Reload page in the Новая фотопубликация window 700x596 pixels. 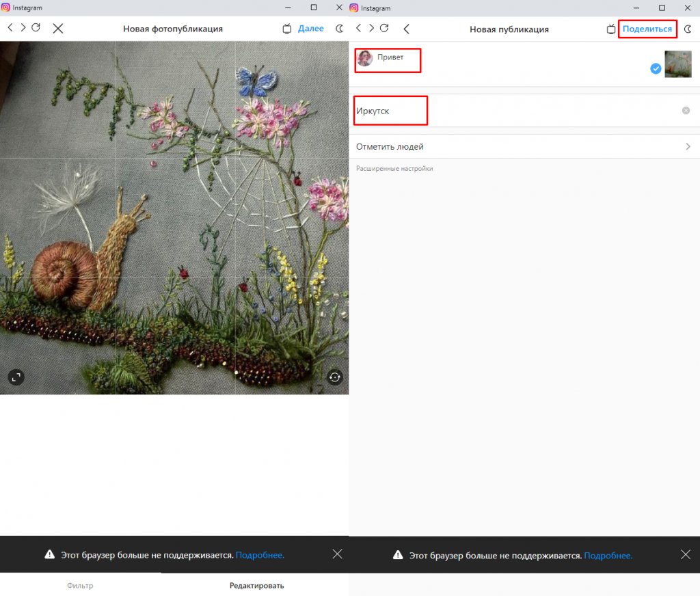[x=36, y=28]
